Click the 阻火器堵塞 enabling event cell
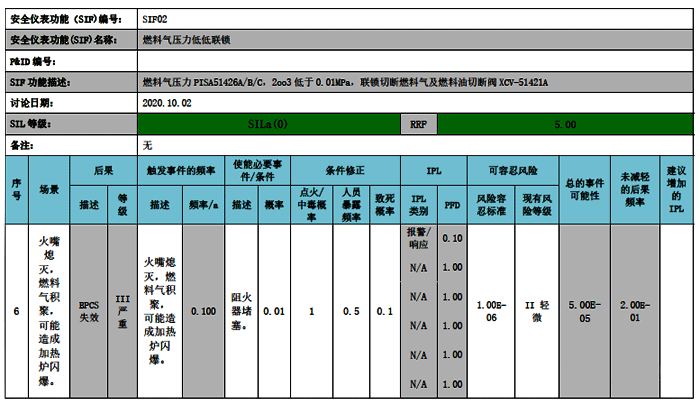This screenshot has width=700, height=404. [244, 311]
